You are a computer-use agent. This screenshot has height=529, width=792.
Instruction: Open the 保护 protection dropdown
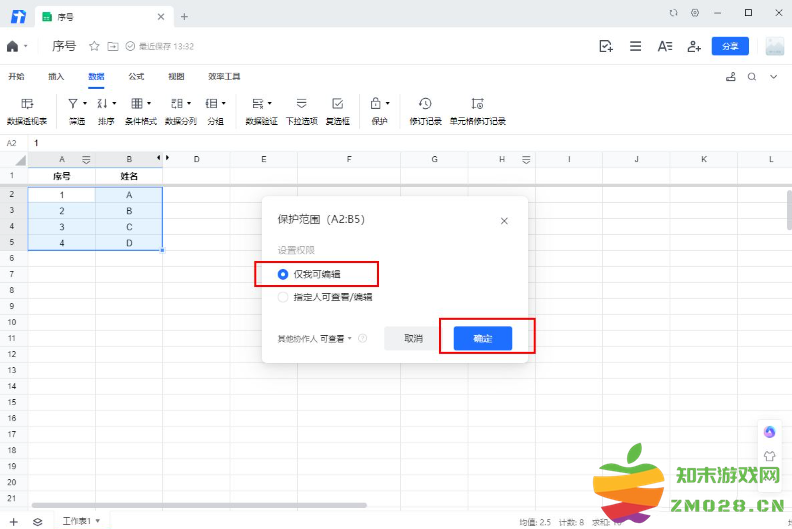(x=387, y=103)
